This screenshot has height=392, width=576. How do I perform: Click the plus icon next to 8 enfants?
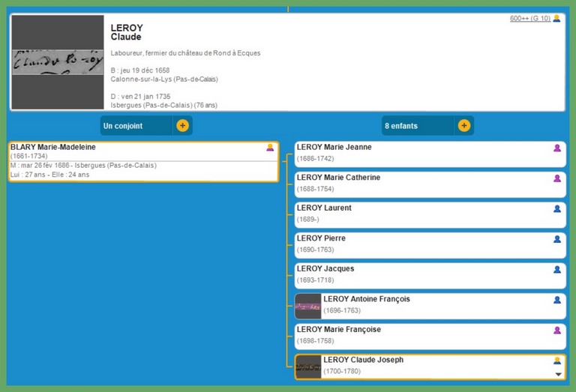click(x=463, y=125)
